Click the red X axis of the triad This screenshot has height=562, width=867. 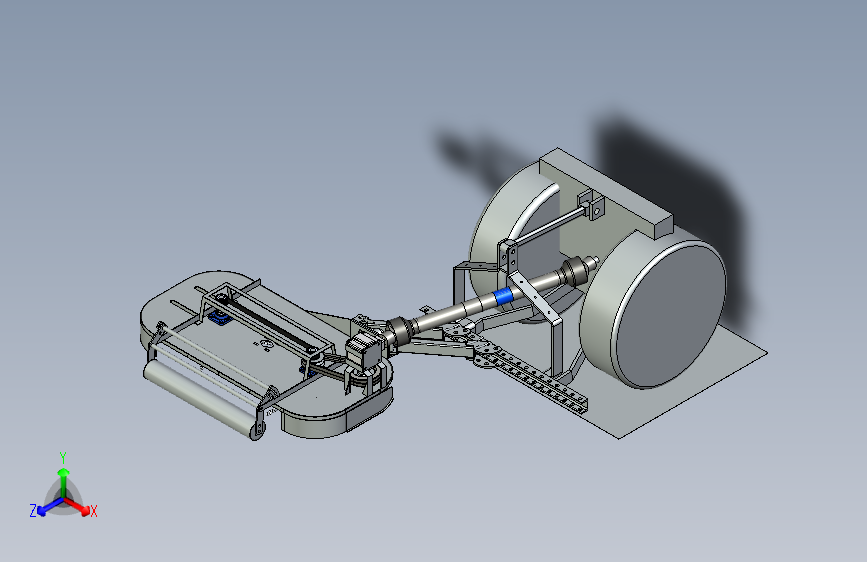pos(76,506)
